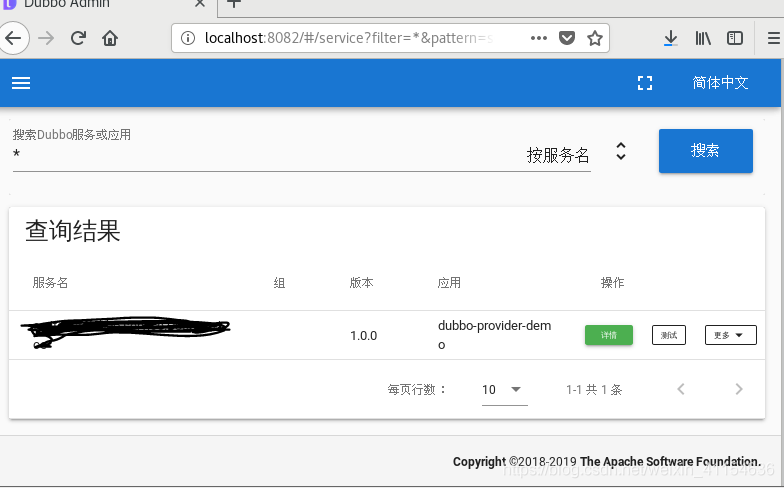Sort by 服务名 column header

coord(50,283)
